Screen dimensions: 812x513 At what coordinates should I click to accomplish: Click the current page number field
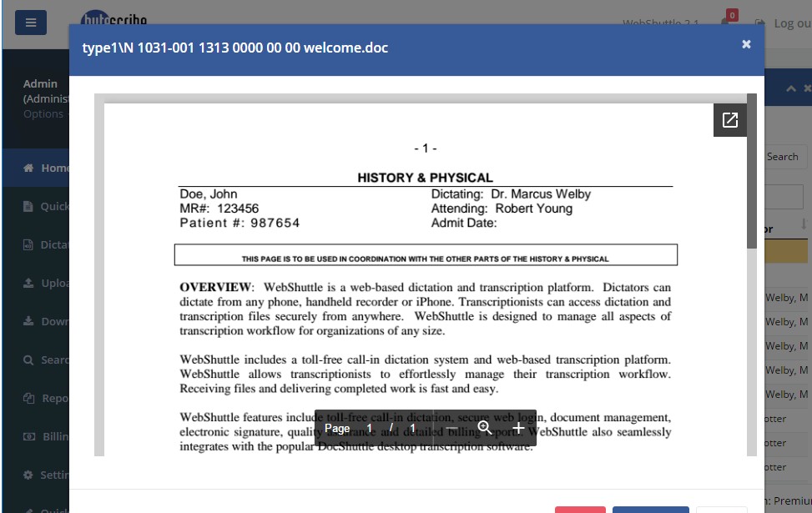369,428
